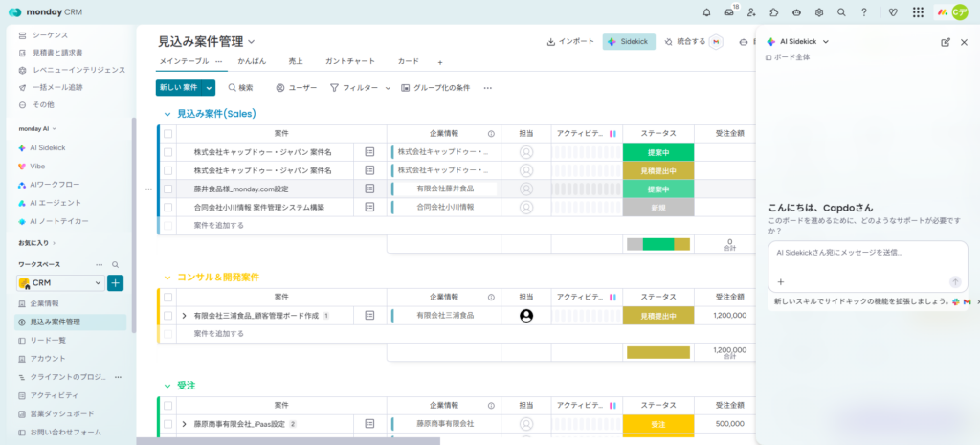This screenshot has height=445, width=980.
Task: Expand subitems of 藤原商事有限会社_iPaas設定
Action: pyautogui.click(x=184, y=423)
